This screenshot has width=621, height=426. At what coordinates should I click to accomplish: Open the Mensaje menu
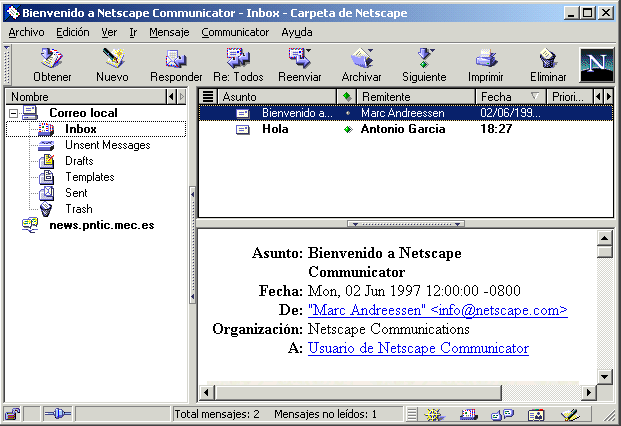[x=169, y=32]
